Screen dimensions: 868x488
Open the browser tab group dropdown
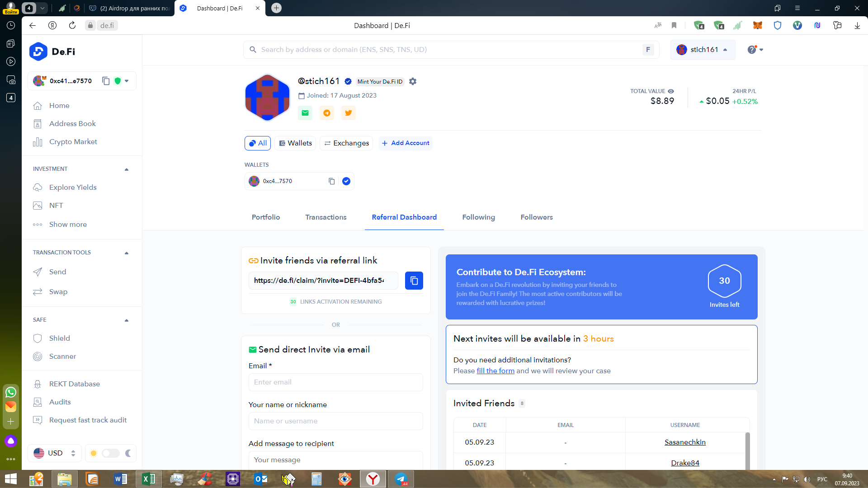[x=42, y=8]
